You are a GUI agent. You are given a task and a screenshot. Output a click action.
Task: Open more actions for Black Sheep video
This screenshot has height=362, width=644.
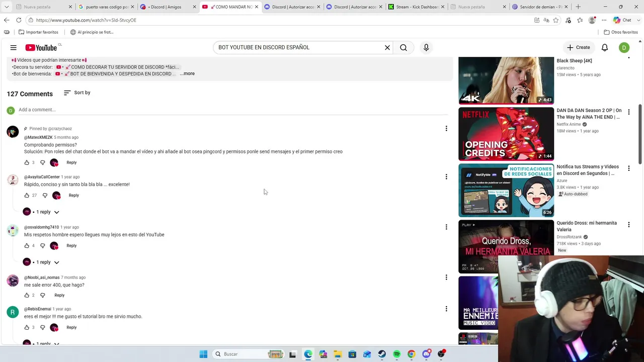(x=628, y=59)
